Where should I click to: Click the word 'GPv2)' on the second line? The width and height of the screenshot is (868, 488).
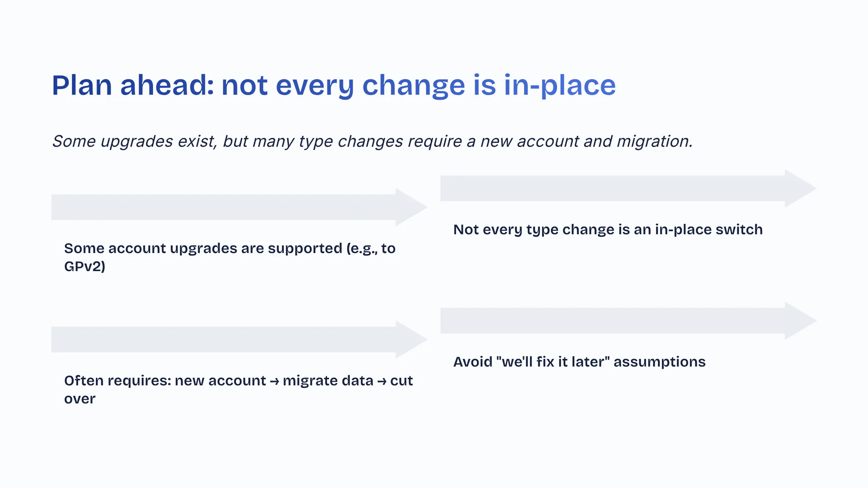[85, 267]
